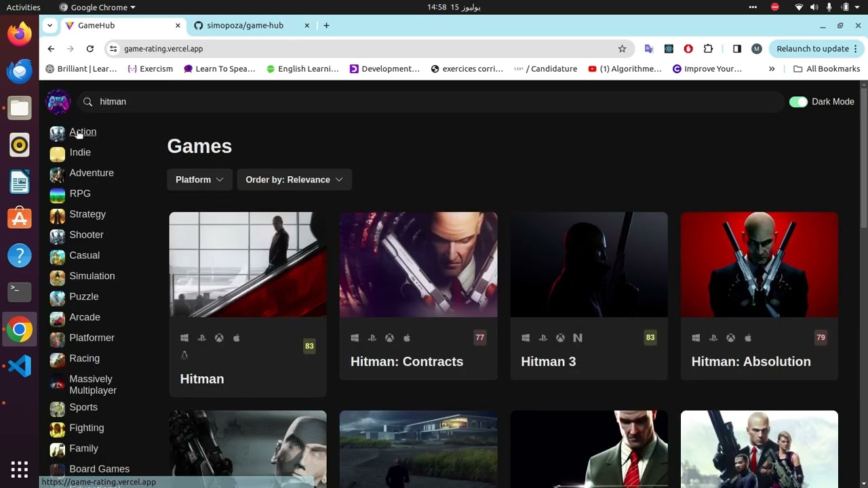The height and width of the screenshot is (488, 868).
Task: Open the Platform dropdown
Action: [x=199, y=180]
